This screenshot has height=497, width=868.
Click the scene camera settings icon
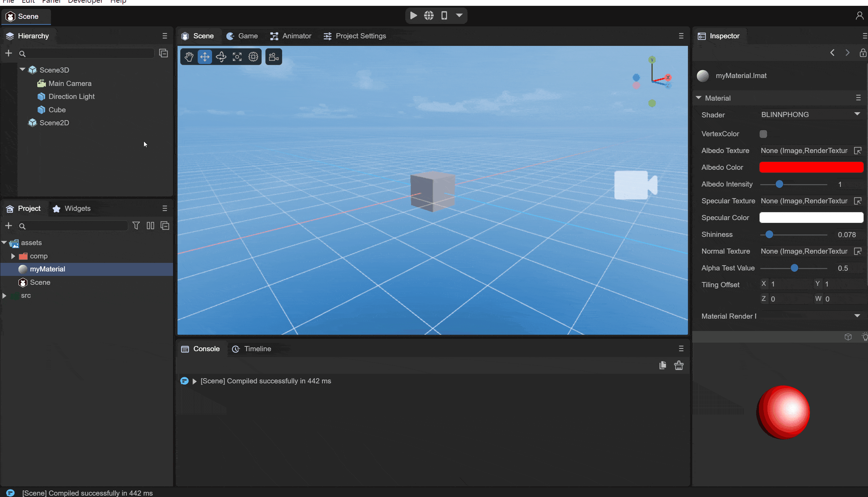[x=274, y=56]
